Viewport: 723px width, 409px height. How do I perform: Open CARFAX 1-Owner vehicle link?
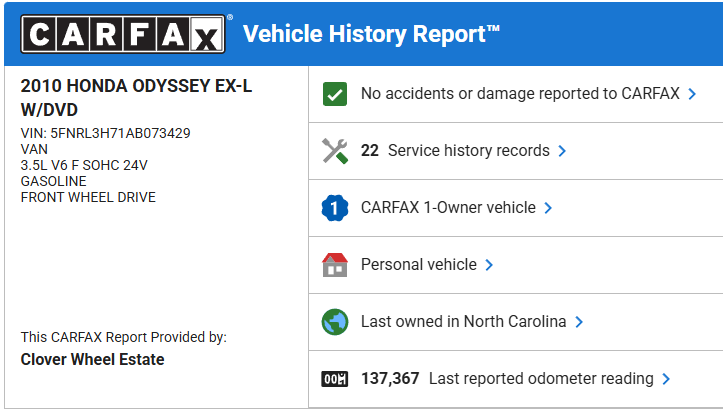(448, 208)
